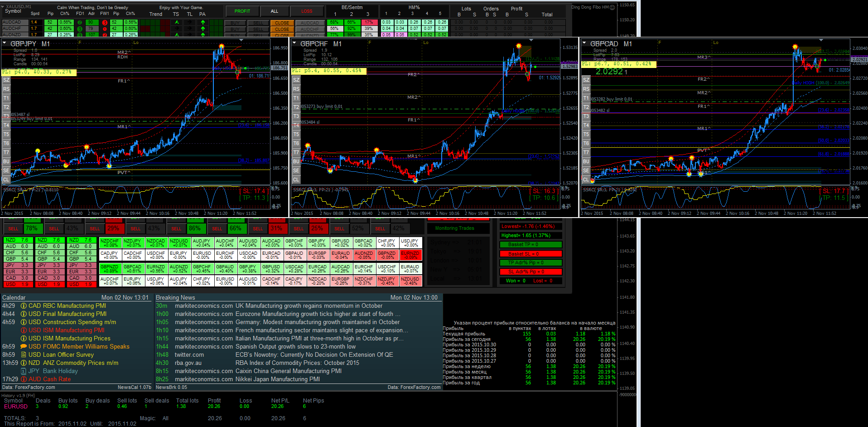Click the SZ button on GBPJPY chart
Viewport: 868px width, 427px height.
[x=6, y=80]
